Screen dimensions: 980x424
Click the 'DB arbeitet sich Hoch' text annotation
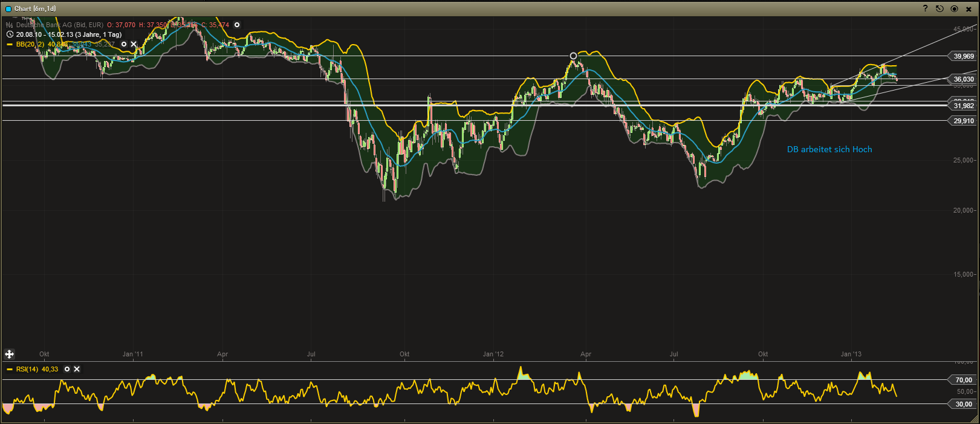click(x=829, y=149)
